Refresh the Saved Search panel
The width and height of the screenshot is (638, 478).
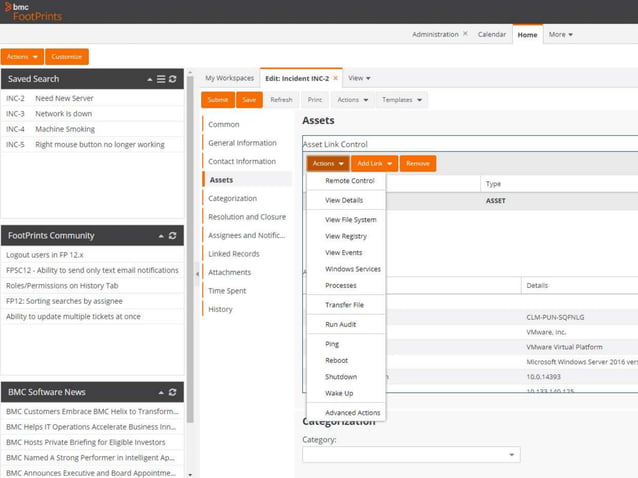click(173, 79)
